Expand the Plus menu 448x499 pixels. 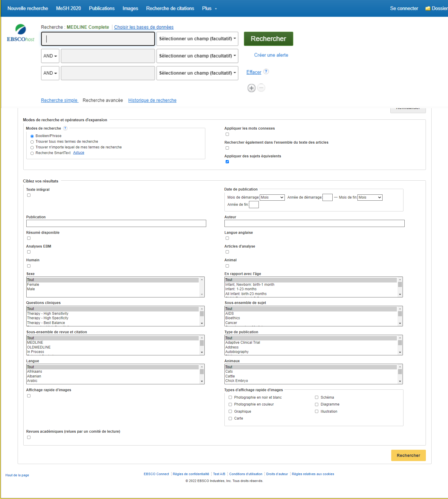click(209, 8)
